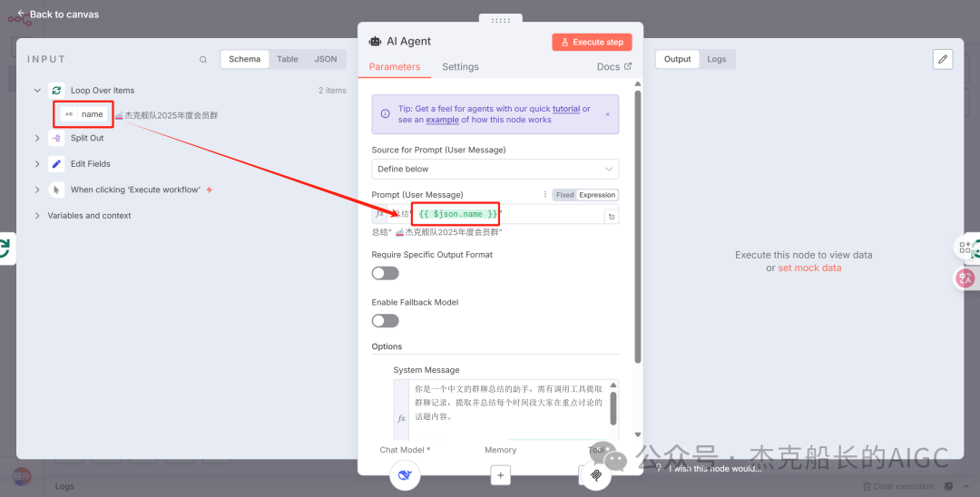Show input in Schema view
The image size is (980, 497).
(x=244, y=59)
